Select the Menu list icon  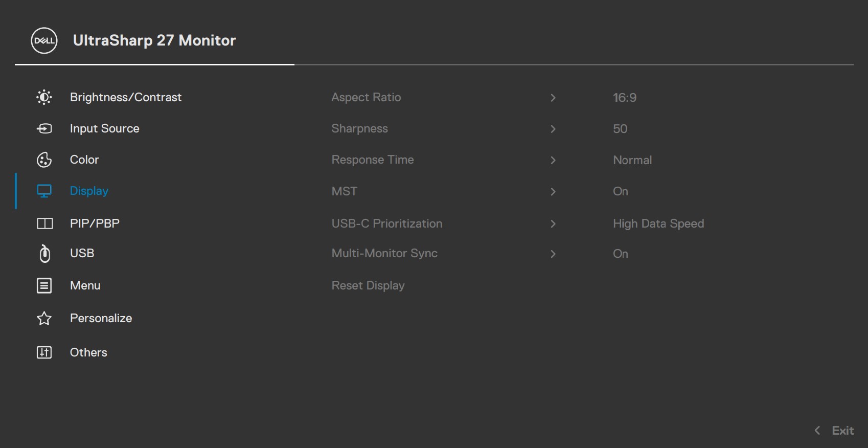click(x=44, y=285)
